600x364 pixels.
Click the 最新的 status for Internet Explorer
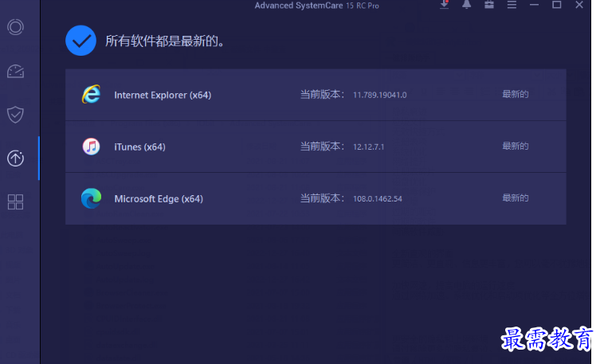pos(515,94)
